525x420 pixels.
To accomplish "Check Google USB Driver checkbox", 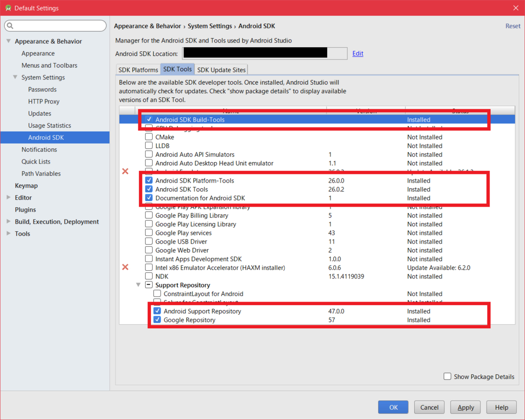I will point(149,242).
